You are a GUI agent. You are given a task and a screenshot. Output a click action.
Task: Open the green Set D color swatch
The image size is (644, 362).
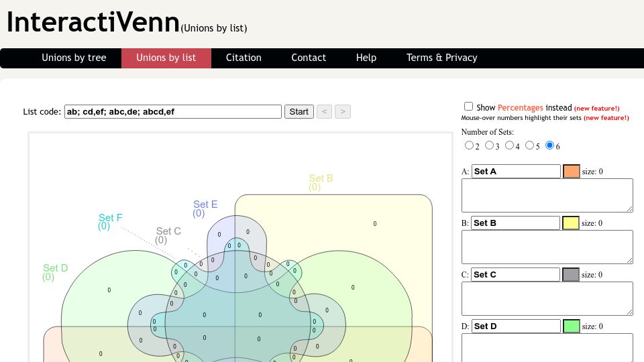pyautogui.click(x=572, y=326)
